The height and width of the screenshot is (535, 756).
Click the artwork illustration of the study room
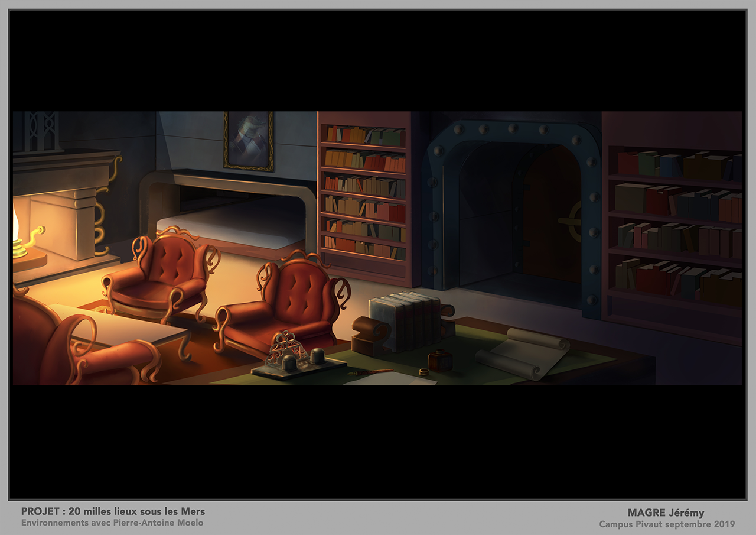377,248
